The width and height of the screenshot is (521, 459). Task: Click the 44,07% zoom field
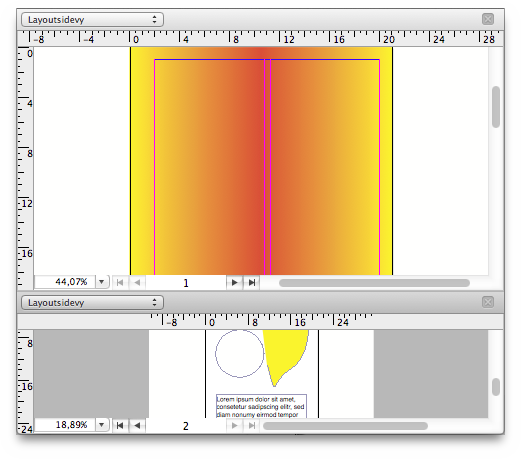[65, 282]
